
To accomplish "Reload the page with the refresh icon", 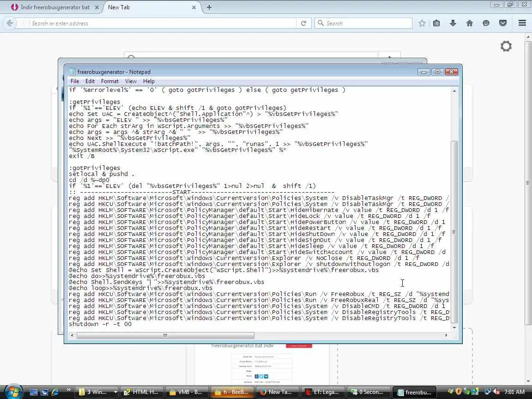I will coord(304,23).
